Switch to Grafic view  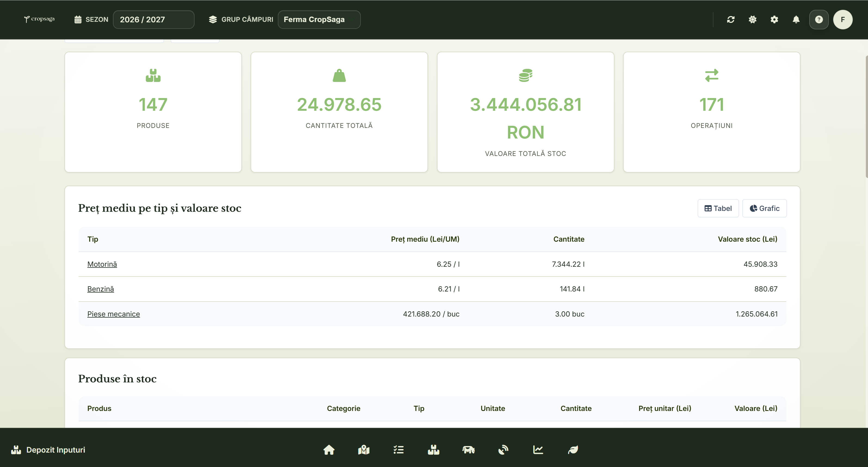click(x=764, y=208)
